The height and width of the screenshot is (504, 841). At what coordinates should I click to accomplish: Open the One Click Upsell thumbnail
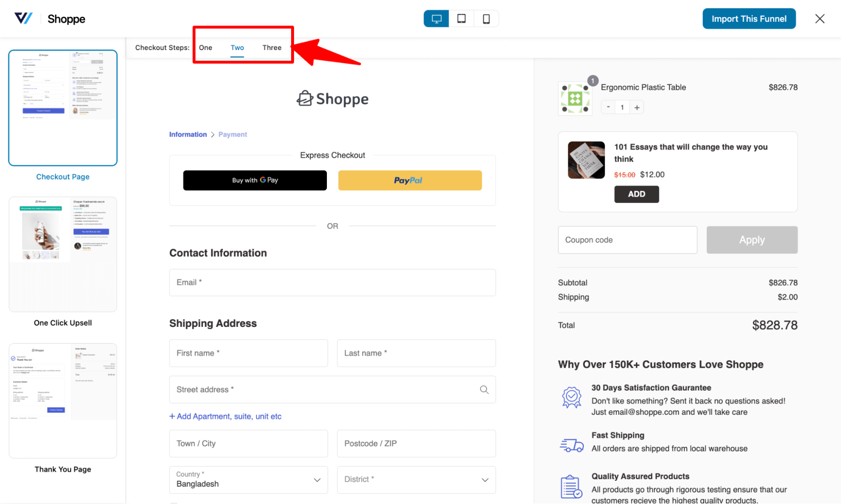coord(63,254)
